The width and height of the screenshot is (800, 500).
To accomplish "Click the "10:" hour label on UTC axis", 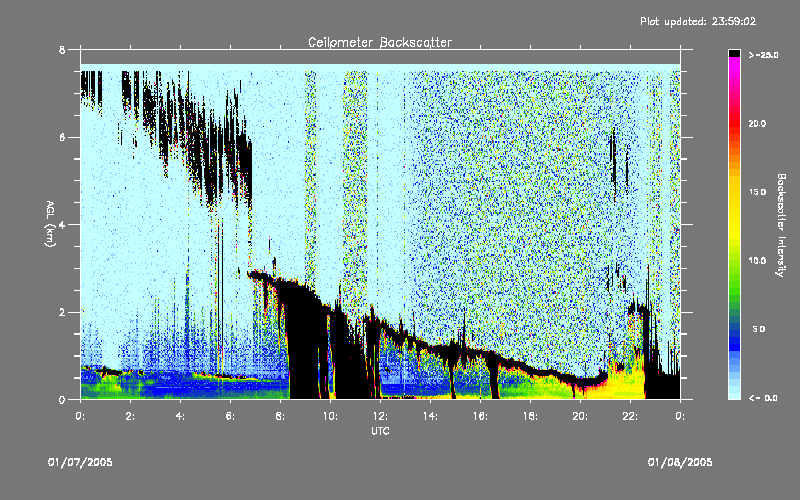I will (x=330, y=416).
